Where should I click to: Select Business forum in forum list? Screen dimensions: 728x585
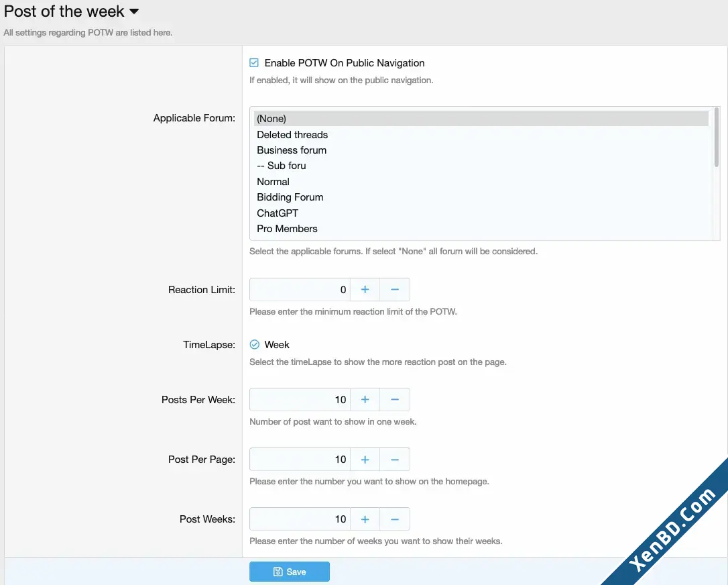point(481,150)
